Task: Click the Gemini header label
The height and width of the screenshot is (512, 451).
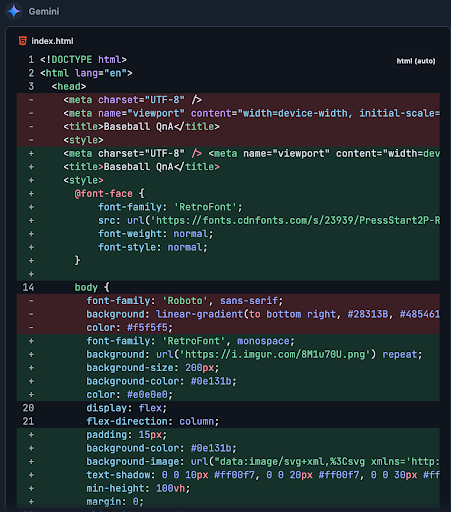Action: [x=44, y=11]
